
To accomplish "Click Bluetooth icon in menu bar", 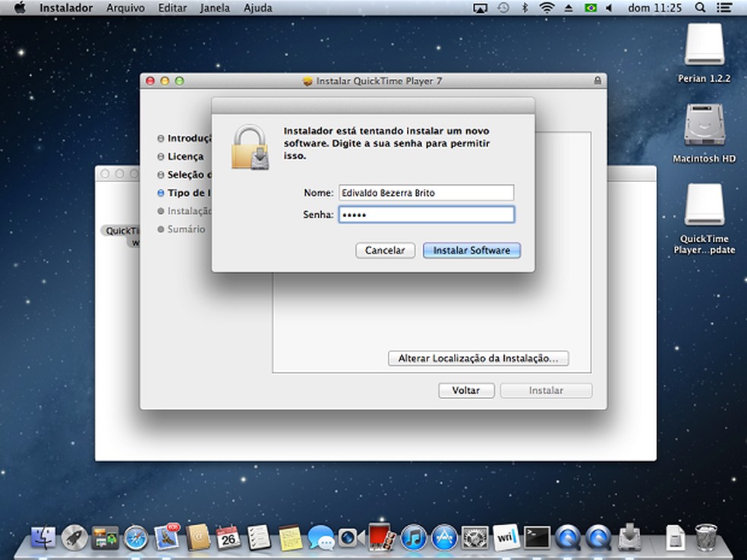I will [x=525, y=8].
